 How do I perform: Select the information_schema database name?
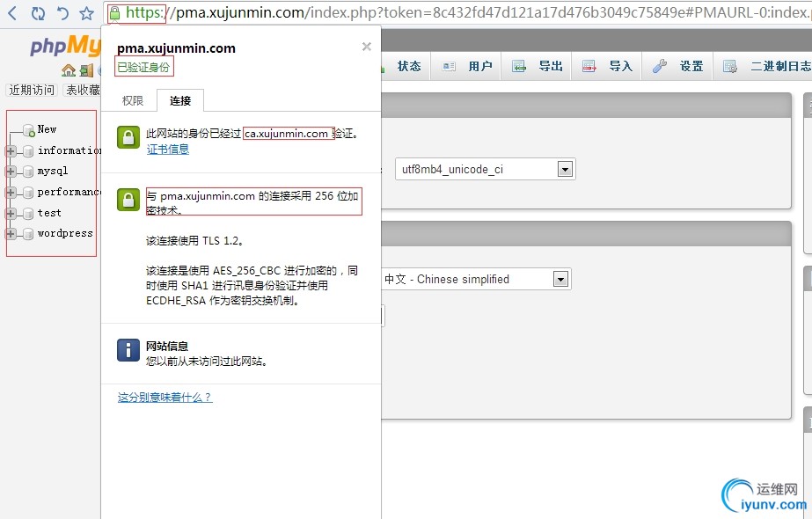69,150
